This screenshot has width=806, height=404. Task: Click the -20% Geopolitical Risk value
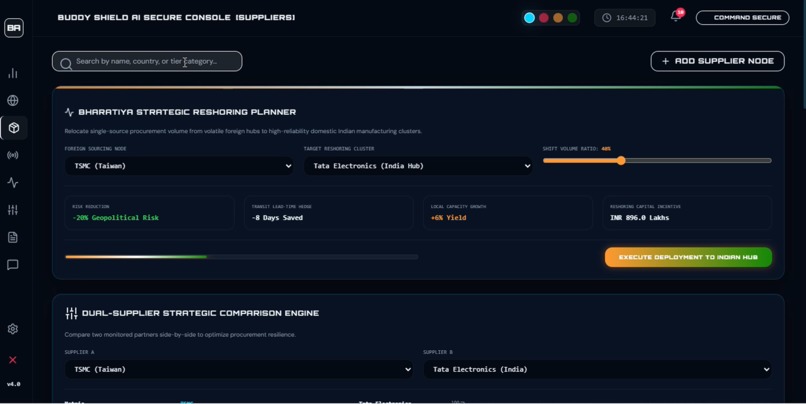pyautogui.click(x=116, y=217)
